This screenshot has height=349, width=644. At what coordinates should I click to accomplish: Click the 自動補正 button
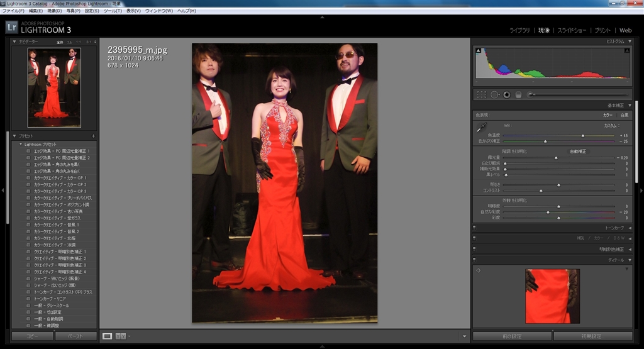pos(578,152)
